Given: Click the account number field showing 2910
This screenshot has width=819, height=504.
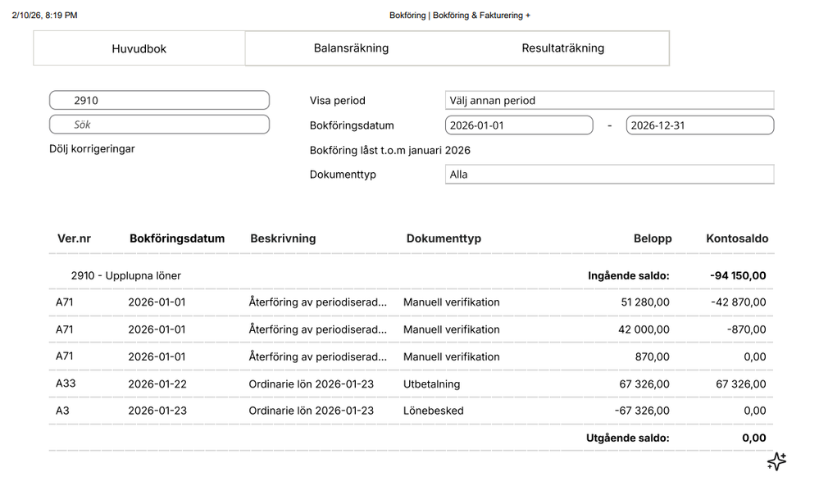Looking at the screenshot, I should point(159,100).
